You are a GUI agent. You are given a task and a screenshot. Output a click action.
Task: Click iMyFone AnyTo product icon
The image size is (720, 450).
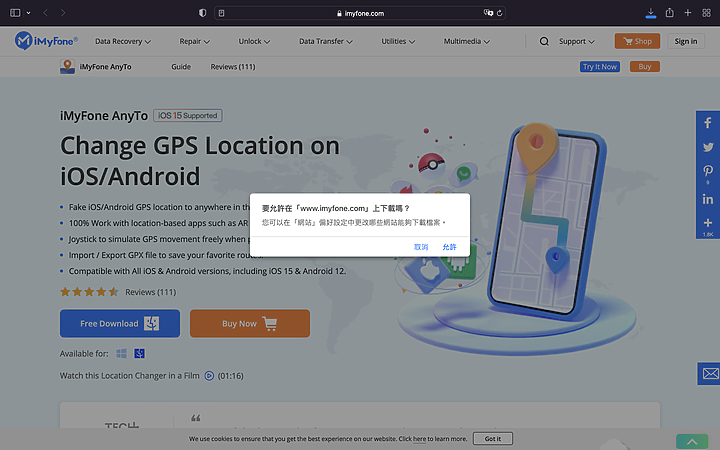click(x=67, y=67)
